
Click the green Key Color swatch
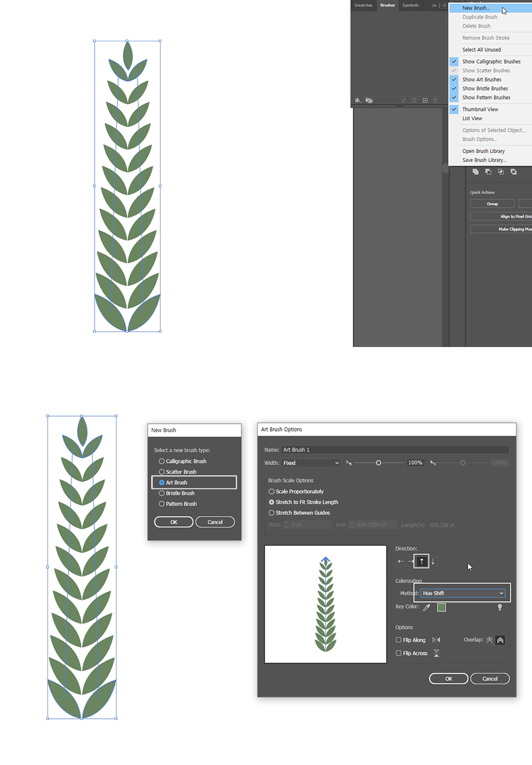tap(441, 607)
